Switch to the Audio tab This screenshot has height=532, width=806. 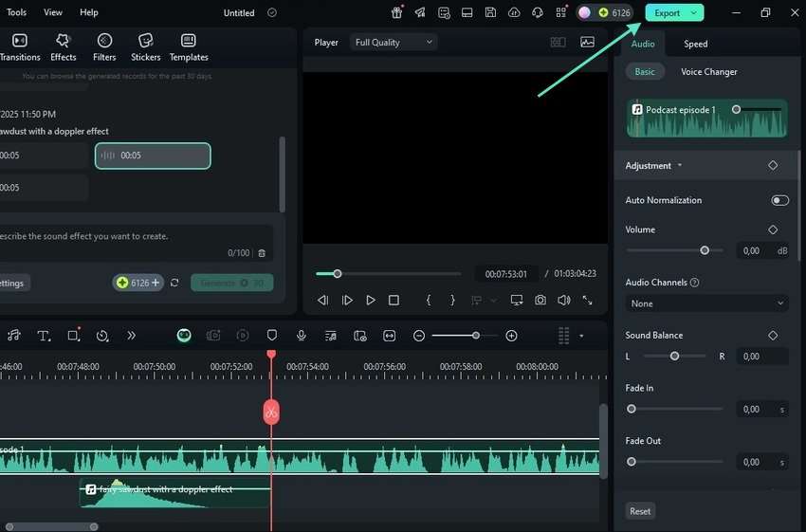coord(643,44)
